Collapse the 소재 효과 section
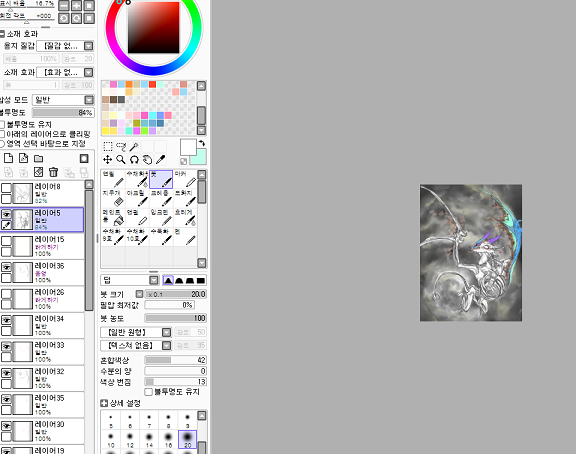576x454 pixels. tap(2, 34)
